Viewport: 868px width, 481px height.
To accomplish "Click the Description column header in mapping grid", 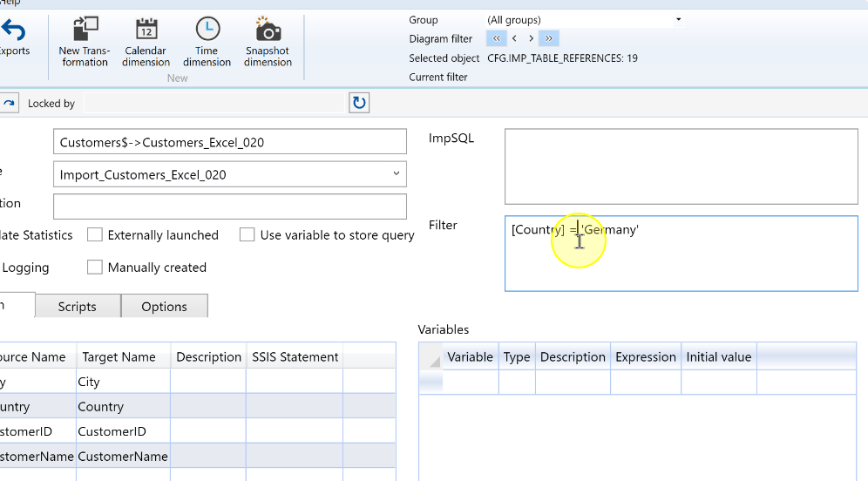I will coord(208,357).
